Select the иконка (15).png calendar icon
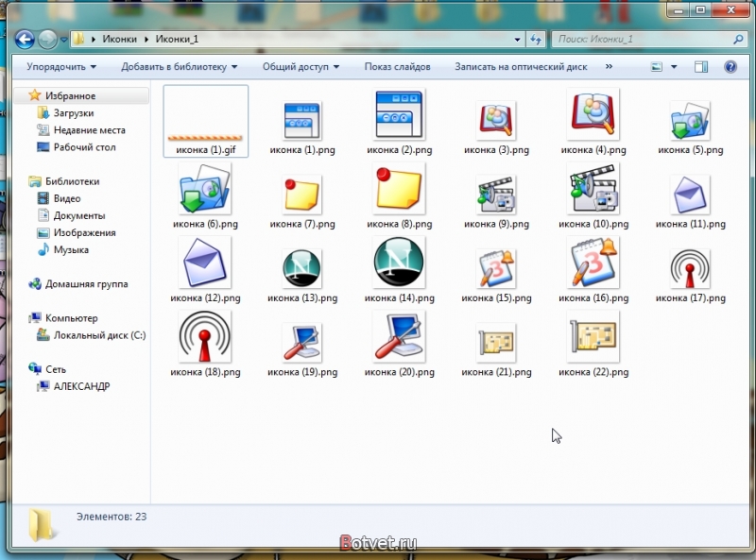This screenshot has height=560, width=756. coord(496,269)
